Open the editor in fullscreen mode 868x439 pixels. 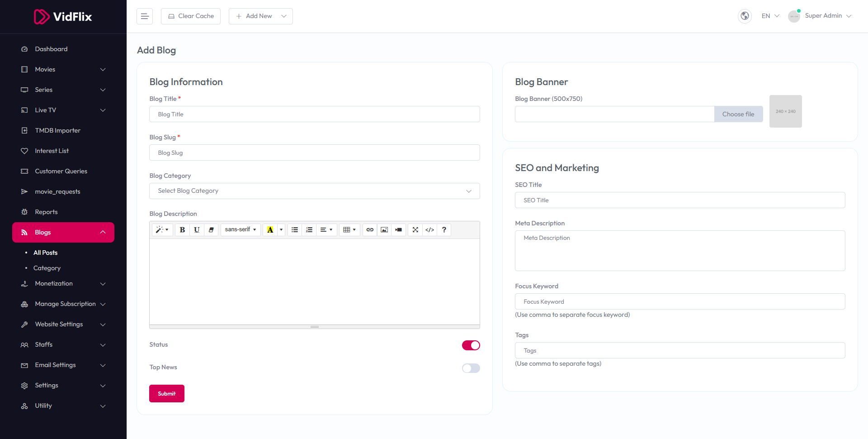415,230
